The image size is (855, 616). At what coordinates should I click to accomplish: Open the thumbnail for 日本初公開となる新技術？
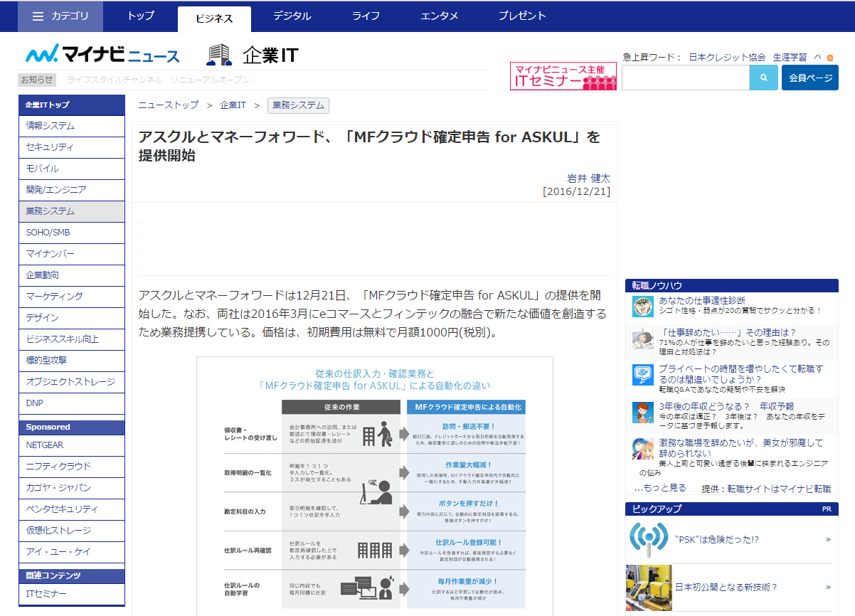coord(648,588)
